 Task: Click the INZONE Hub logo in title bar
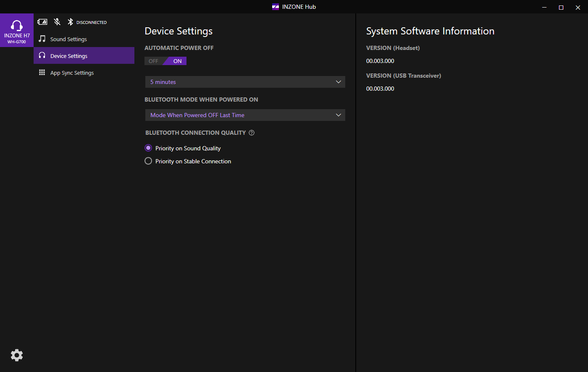276,7
